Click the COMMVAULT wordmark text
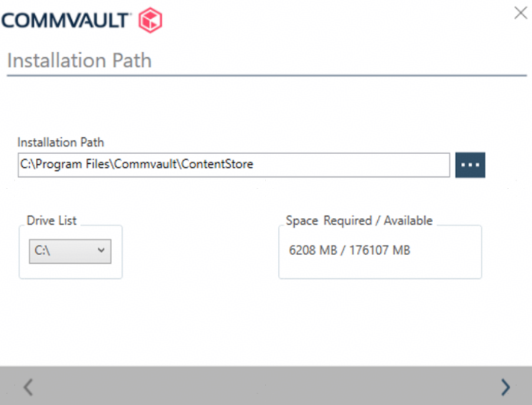The image size is (532, 405). coord(66,21)
